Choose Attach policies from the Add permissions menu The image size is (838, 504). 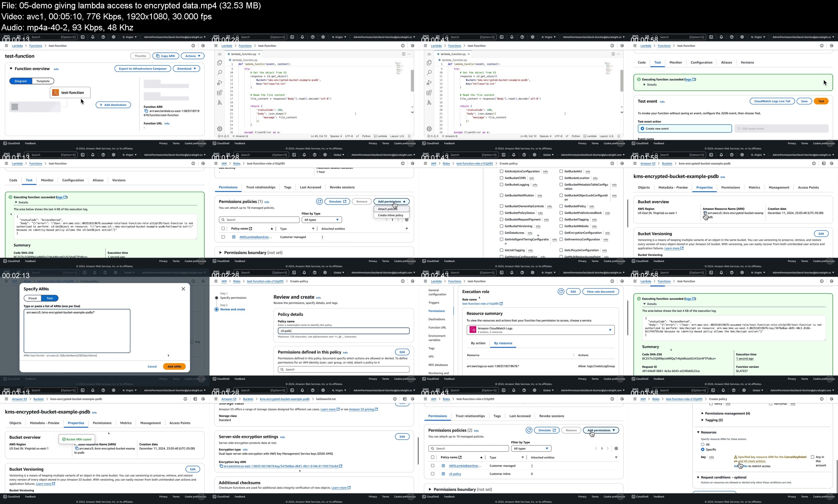tap(392, 209)
